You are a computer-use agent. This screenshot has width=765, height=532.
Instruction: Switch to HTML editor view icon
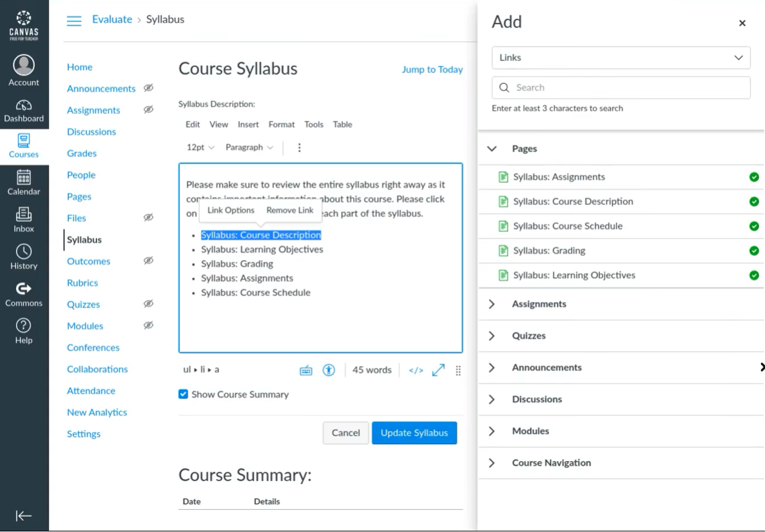coord(416,370)
